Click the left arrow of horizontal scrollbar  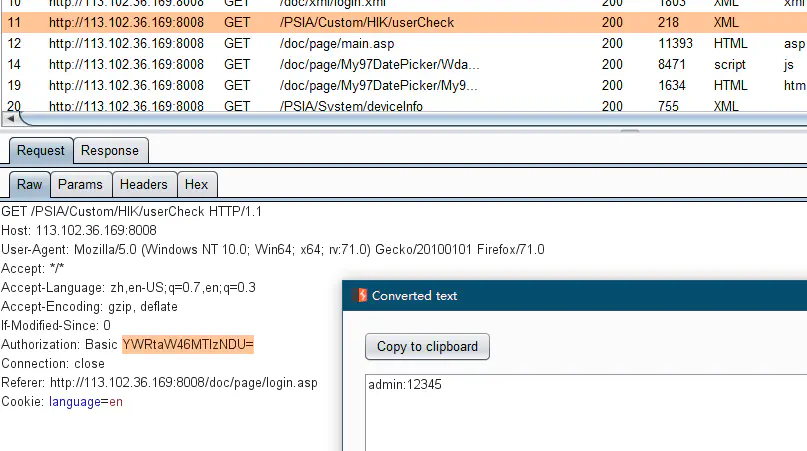(x=8, y=118)
